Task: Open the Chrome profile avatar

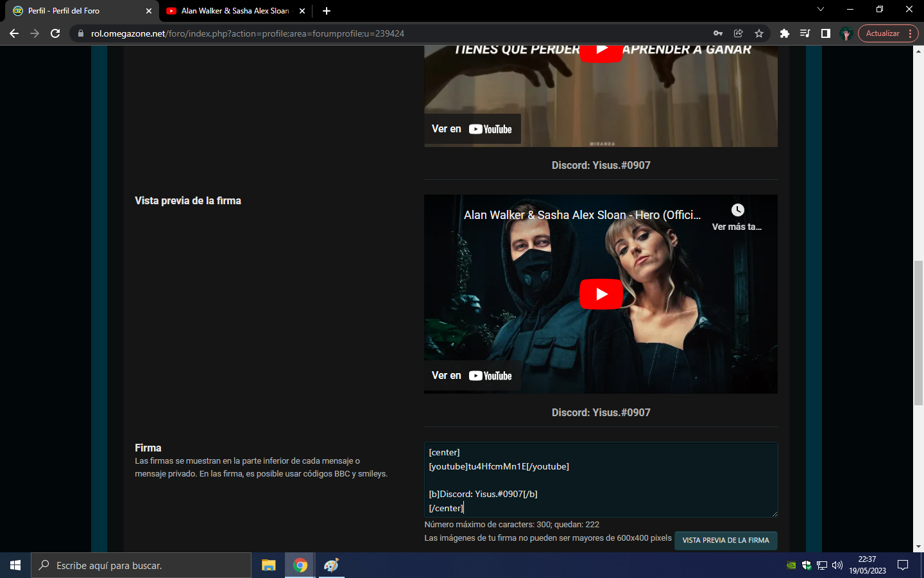Action: (846, 33)
